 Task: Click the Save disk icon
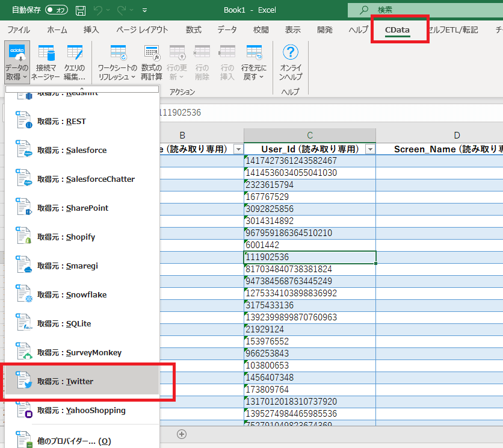[x=80, y=10]
